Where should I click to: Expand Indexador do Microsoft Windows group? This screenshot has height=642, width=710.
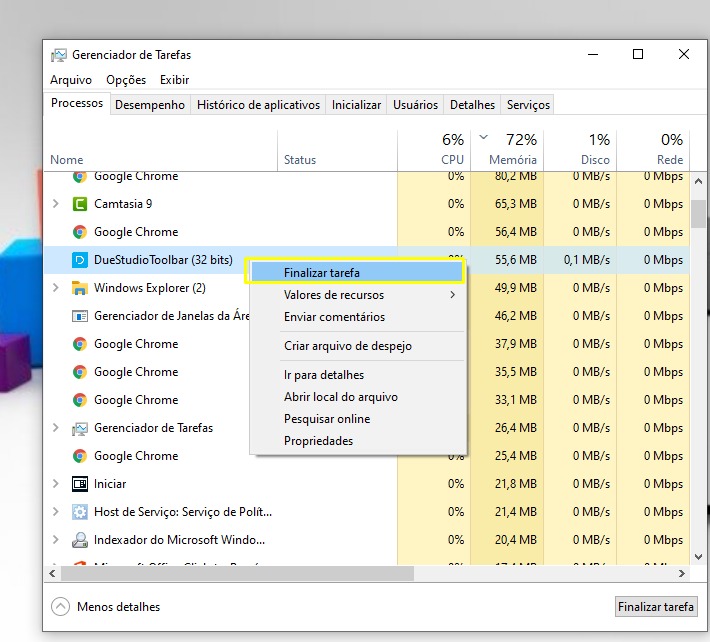[x=56, y=540]
